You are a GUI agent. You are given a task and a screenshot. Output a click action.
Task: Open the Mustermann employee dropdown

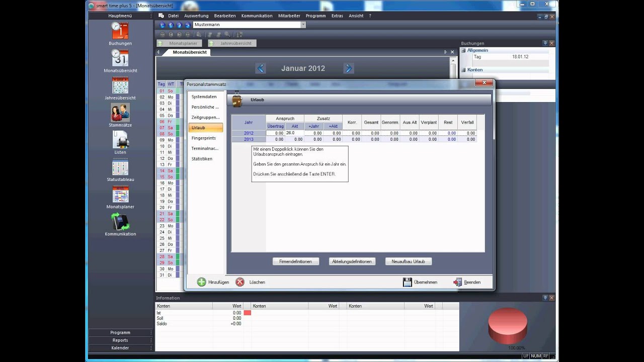[x=303, y=25]
